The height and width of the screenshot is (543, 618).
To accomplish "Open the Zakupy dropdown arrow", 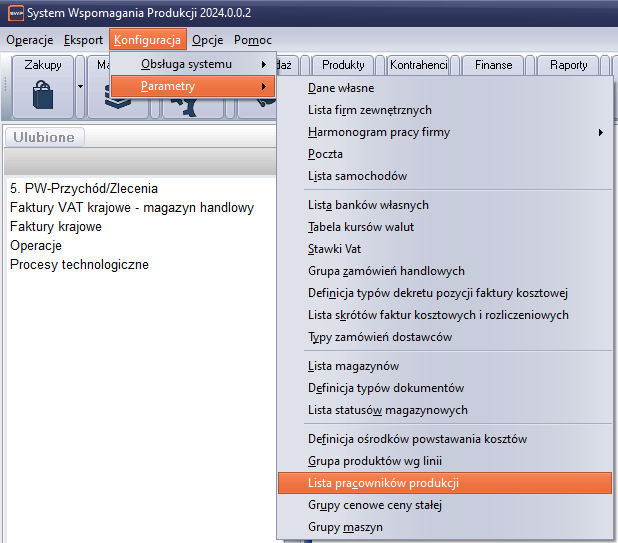I will pyautogui.click(x=80, y=88).
